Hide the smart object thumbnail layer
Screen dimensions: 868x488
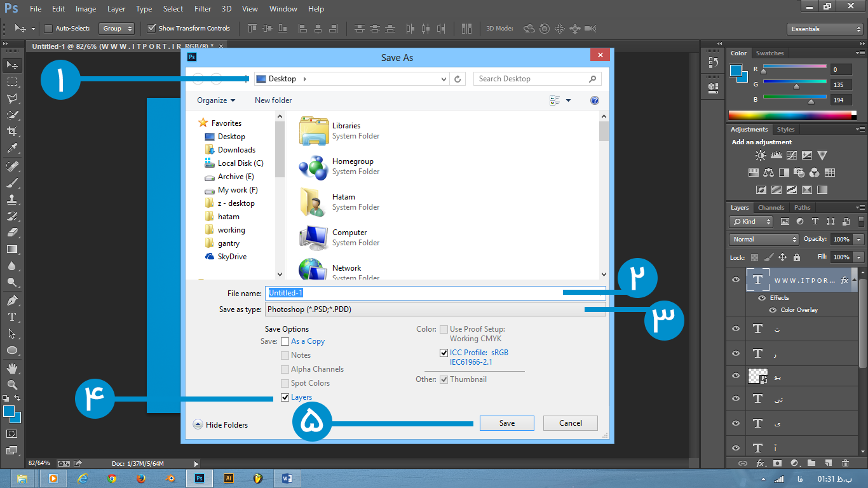pos(736,376)
